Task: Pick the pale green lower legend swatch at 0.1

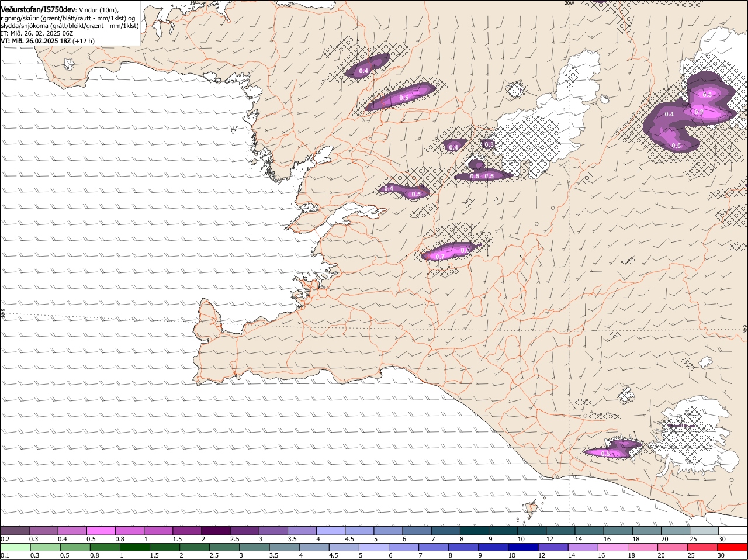Action: click(15, 547)
